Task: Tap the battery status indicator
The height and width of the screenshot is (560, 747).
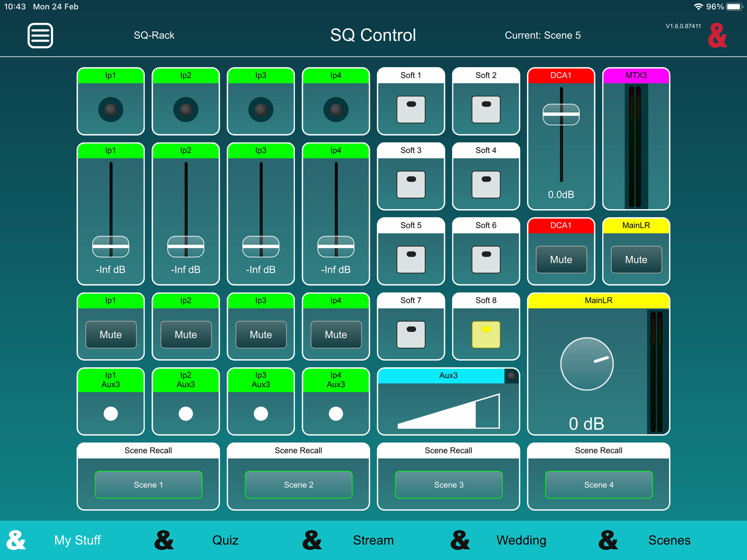Action: point(734,7)
